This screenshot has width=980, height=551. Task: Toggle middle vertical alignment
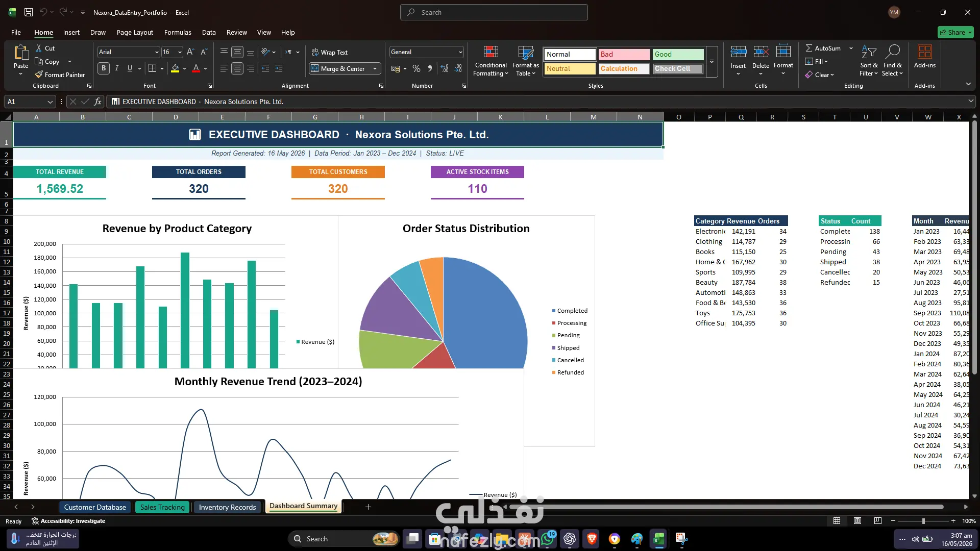(237, 52)
